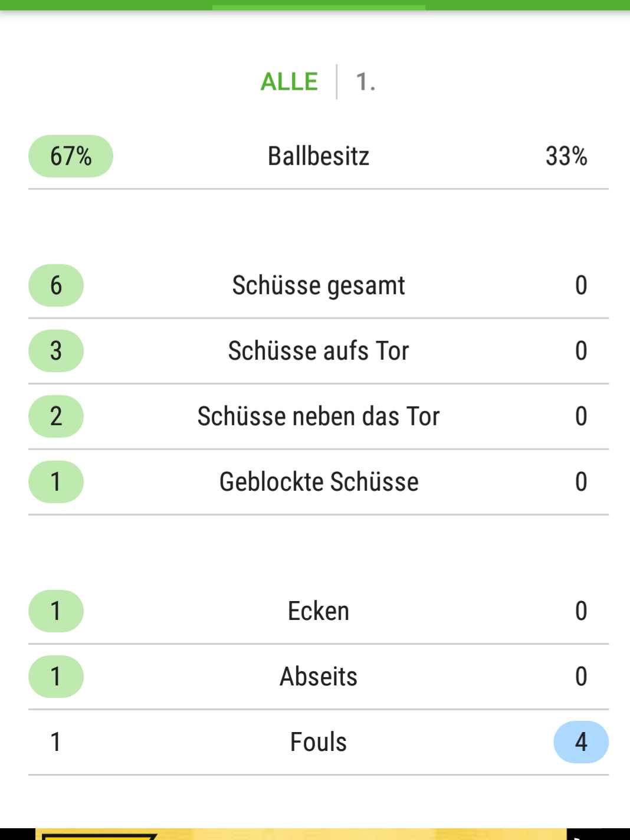
Task: Tap the blue 4 fouls badge
Action: click(581, 742)
